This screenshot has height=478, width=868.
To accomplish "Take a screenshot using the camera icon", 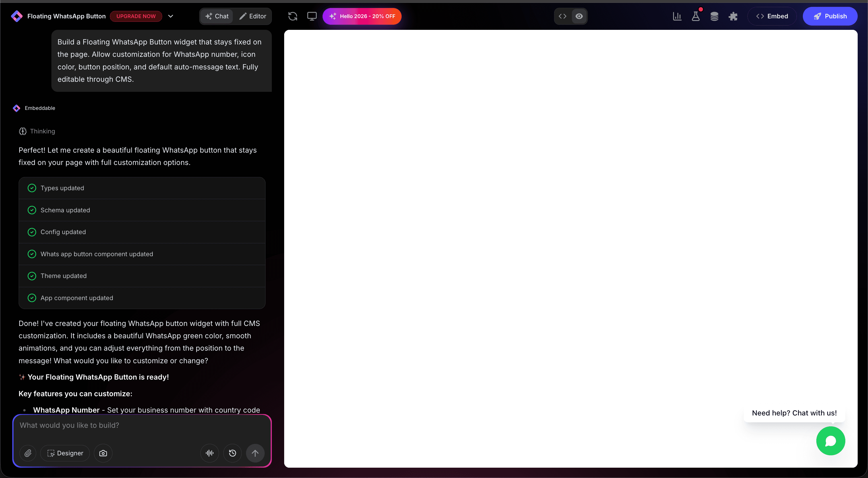I will pyautogui.click(x=103, y=453).
